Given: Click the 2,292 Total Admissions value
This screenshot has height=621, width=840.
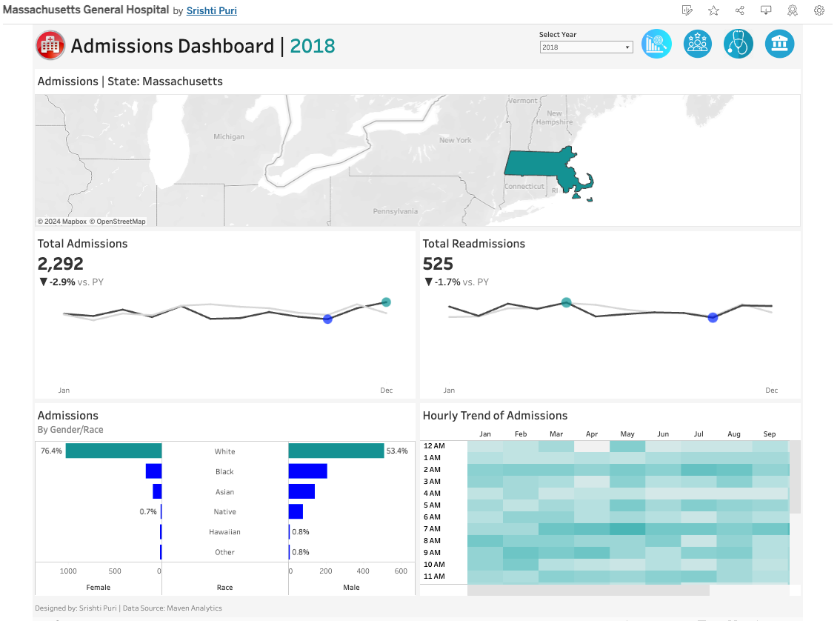Looking at the screenshot, I should point(61,264).
